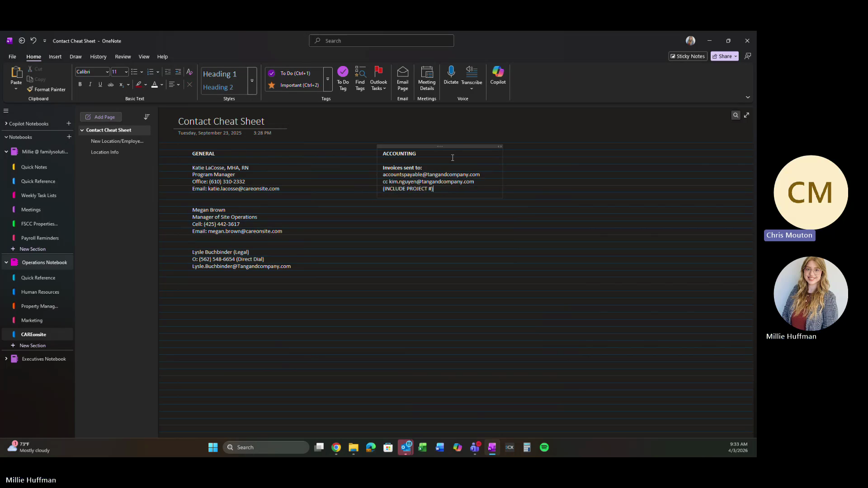Open Google Chrome from the taskbar
Image resolution: width=868 pixels, height=488 pixels.
[x=336, y=447]
